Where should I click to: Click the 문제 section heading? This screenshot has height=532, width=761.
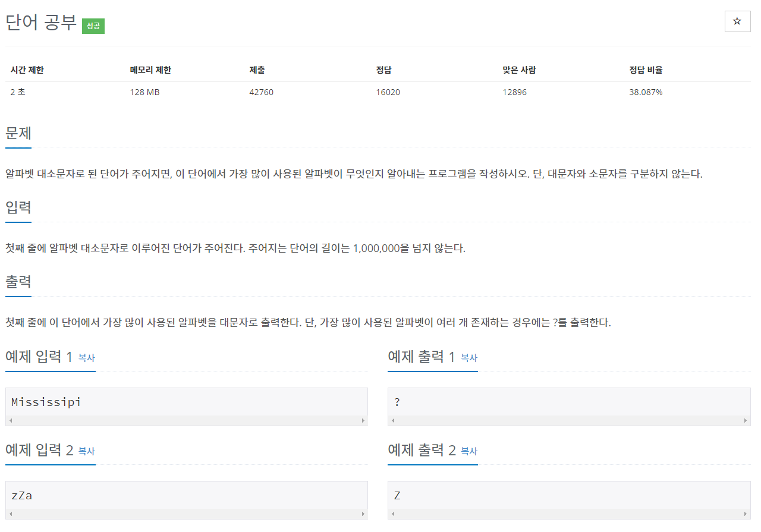18,133
